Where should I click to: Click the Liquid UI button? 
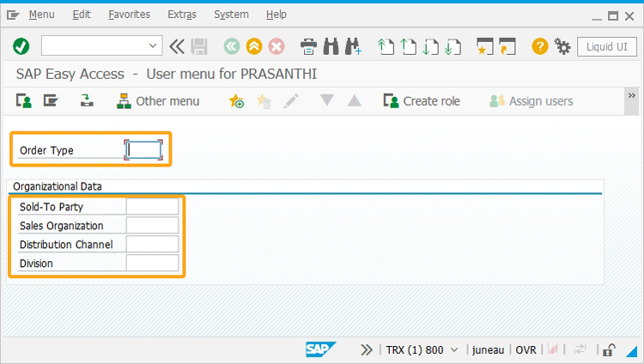tap(606, 47)
